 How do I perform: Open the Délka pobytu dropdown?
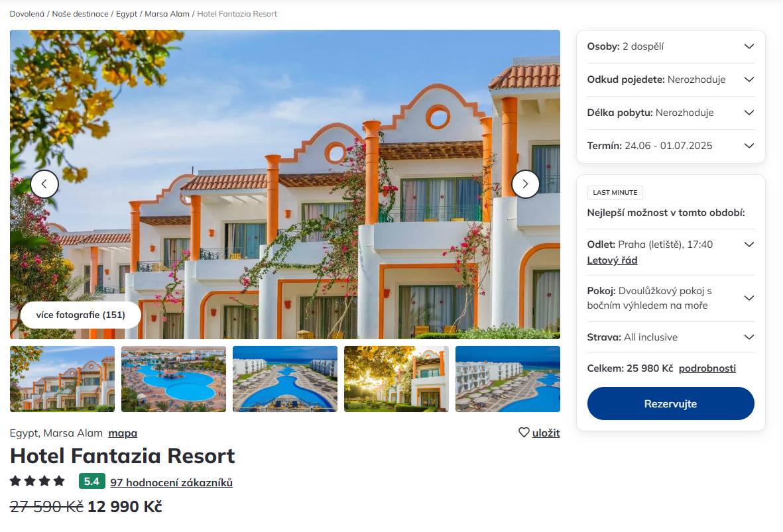coord(671,113)
